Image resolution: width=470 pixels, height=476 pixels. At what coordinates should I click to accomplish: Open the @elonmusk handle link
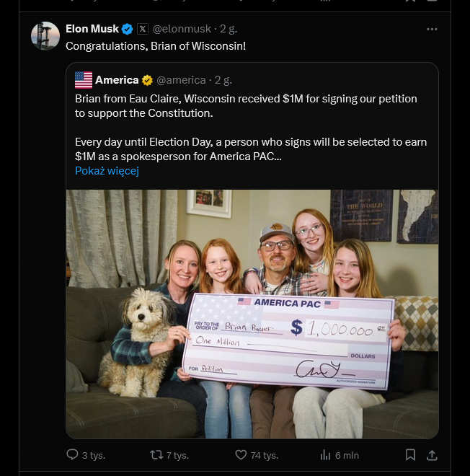click(x=182, y=29)
